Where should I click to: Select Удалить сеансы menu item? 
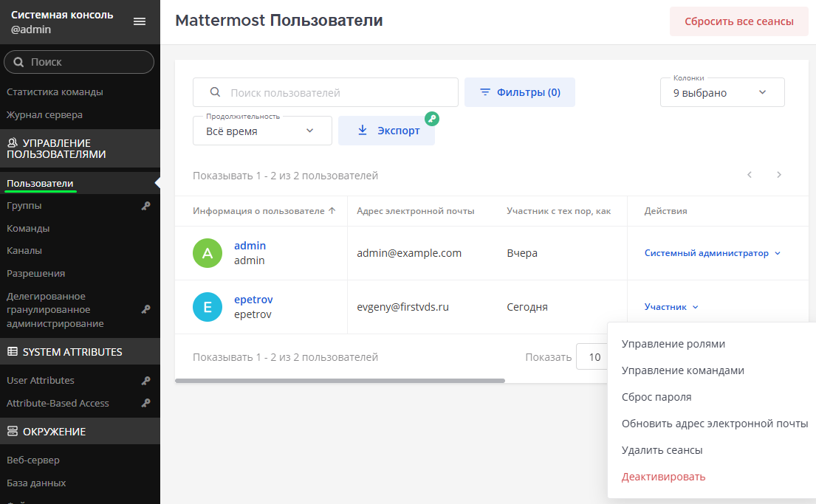[662, 450]
